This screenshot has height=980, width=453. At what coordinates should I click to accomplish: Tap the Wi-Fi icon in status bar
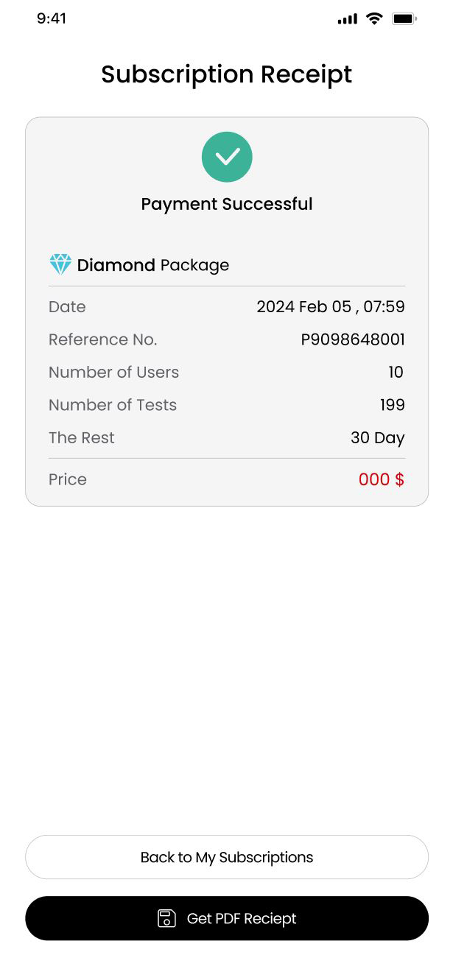[x=374, y=19]
